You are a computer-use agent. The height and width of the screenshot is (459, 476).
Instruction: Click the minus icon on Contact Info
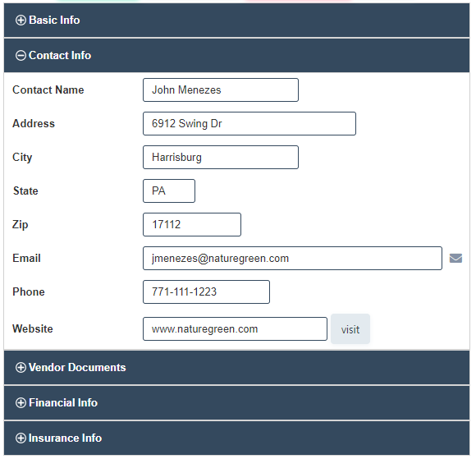point(21,55)
